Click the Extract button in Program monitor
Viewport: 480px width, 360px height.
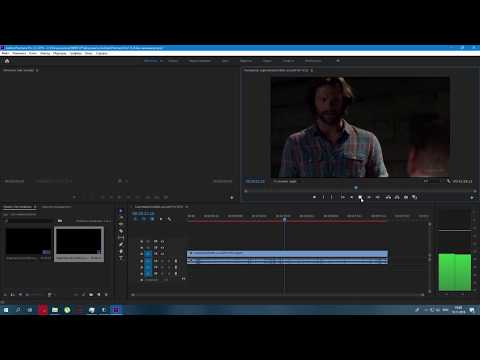click(397, 197)
